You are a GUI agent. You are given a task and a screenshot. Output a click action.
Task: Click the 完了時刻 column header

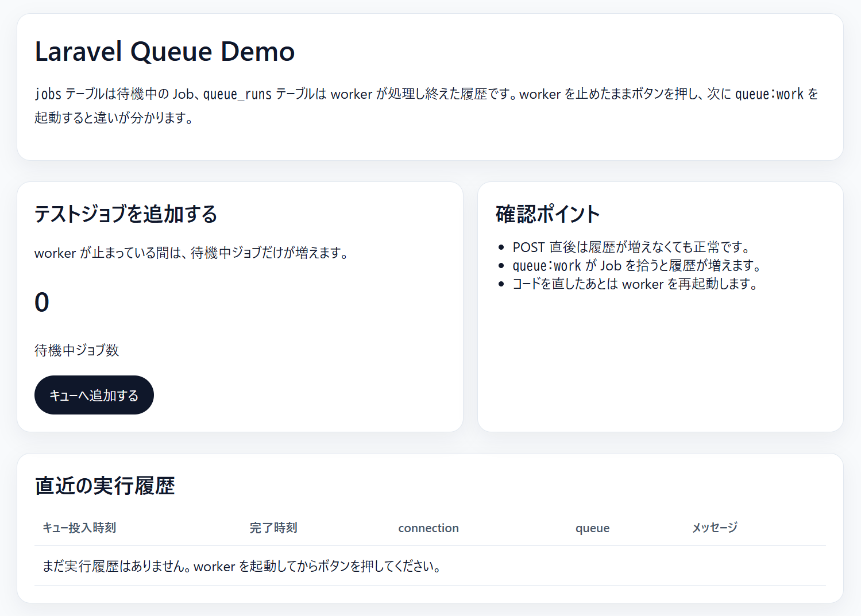click(273, 528)
